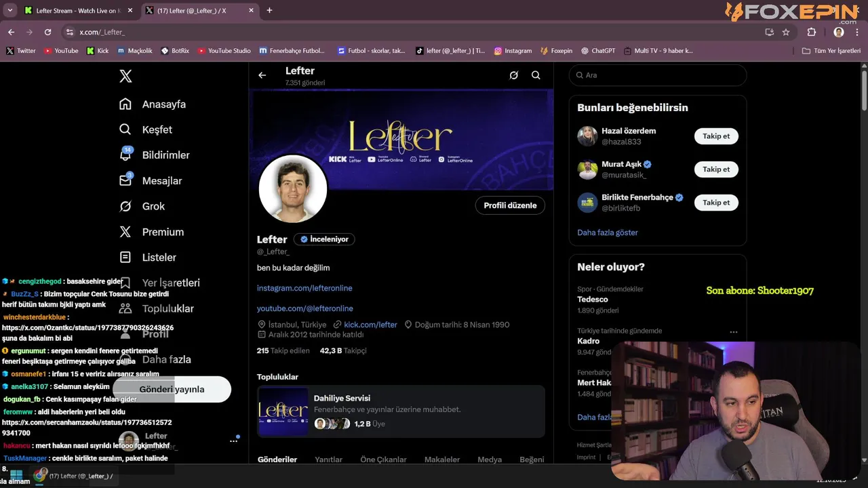Switch to the Makaleler tab
This screenshot has height=488, width=868.
tap(442, 460)
